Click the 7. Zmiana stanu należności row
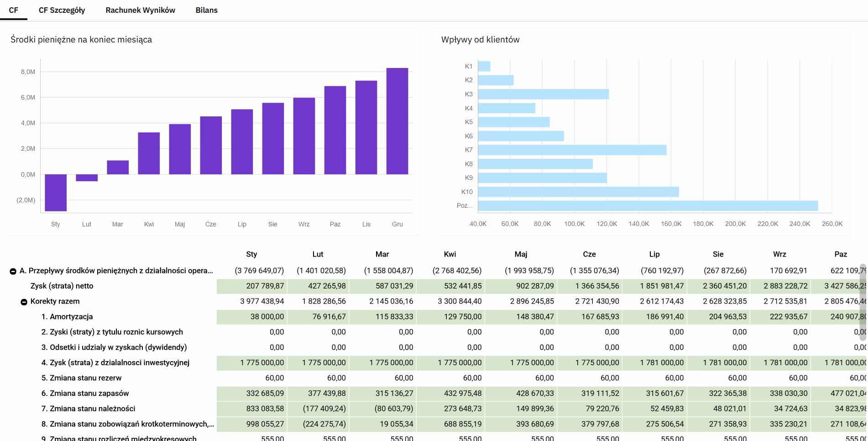The width and height of the screenshot is (868, 441). click(x=88, y=409)
